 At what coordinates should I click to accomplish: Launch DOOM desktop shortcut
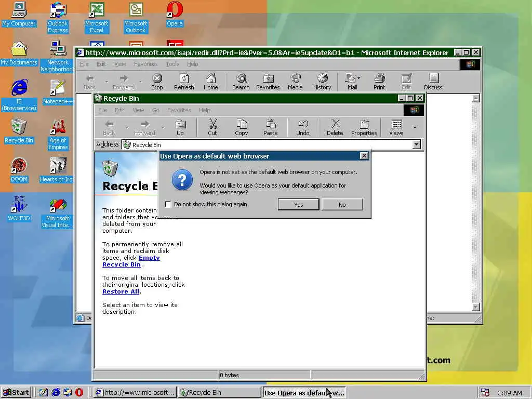coord(19,170)
